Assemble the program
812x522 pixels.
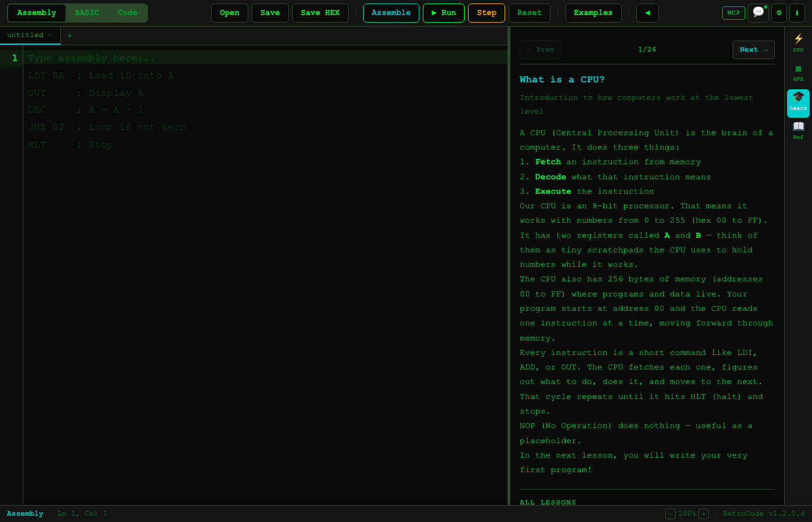[391, 12]
